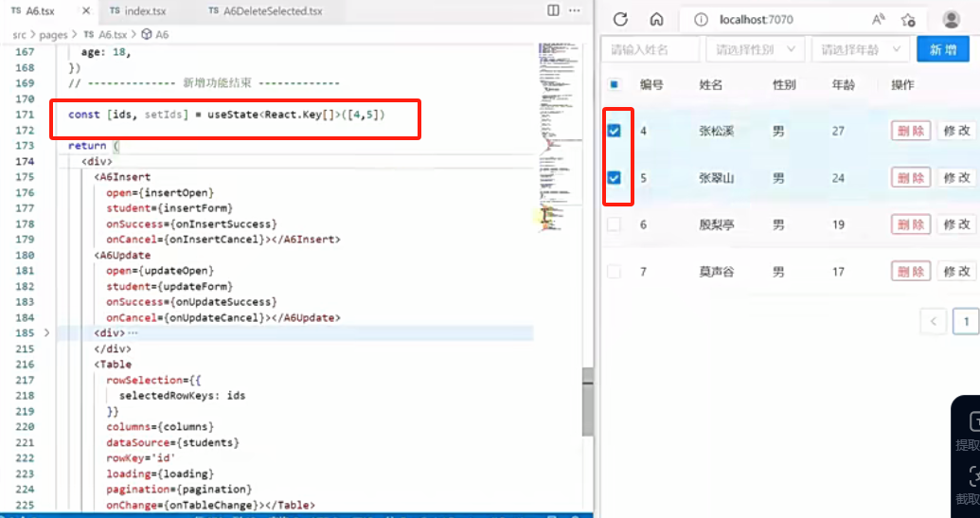This screenshot has height=518, width=980.
Task: Select pagination page 1
Action: 966,322
